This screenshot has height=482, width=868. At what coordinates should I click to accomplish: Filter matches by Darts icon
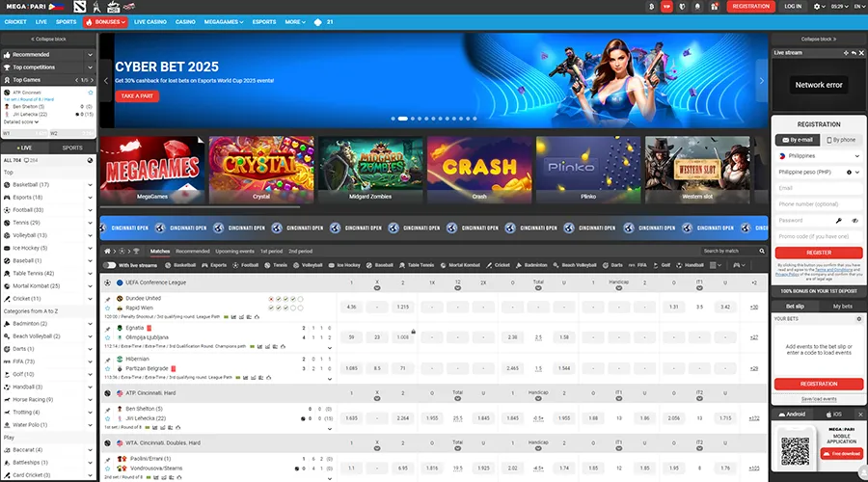[606, 265]
